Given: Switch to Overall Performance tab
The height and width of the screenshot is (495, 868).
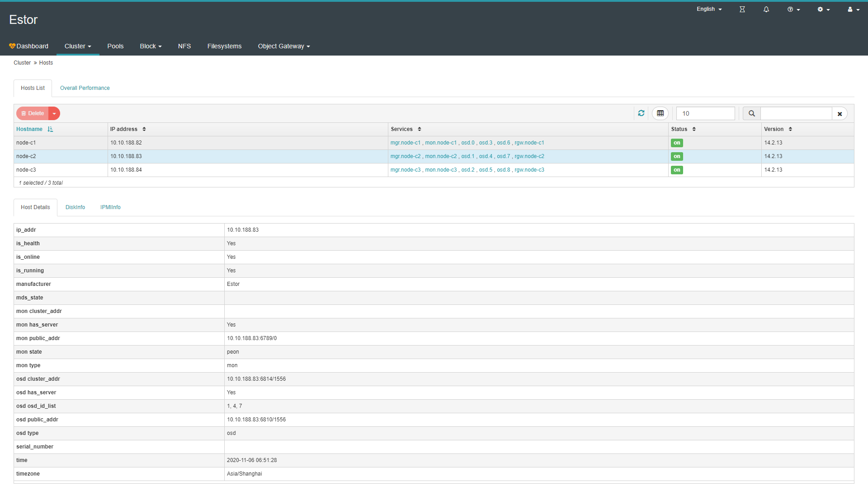Looking at the screenshot, I should (85, 88).
